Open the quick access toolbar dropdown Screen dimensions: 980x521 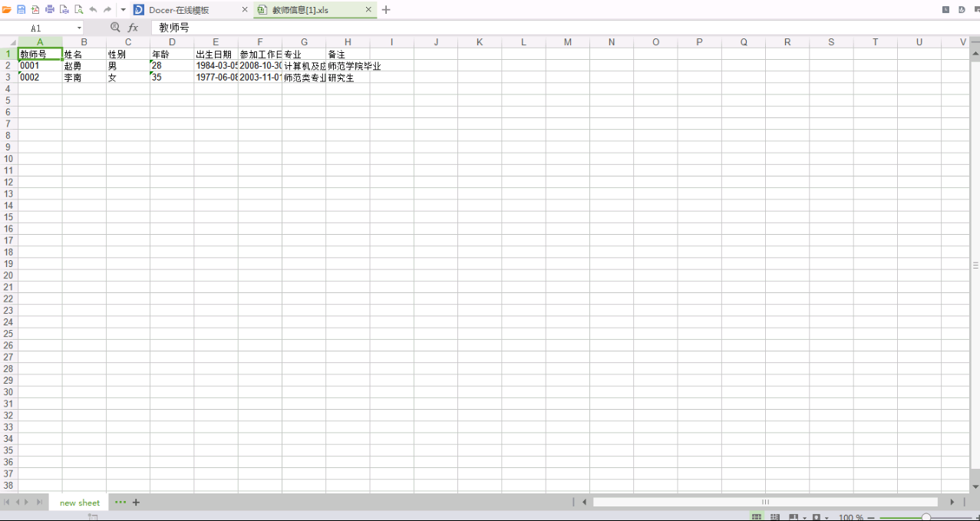point(123,10)
